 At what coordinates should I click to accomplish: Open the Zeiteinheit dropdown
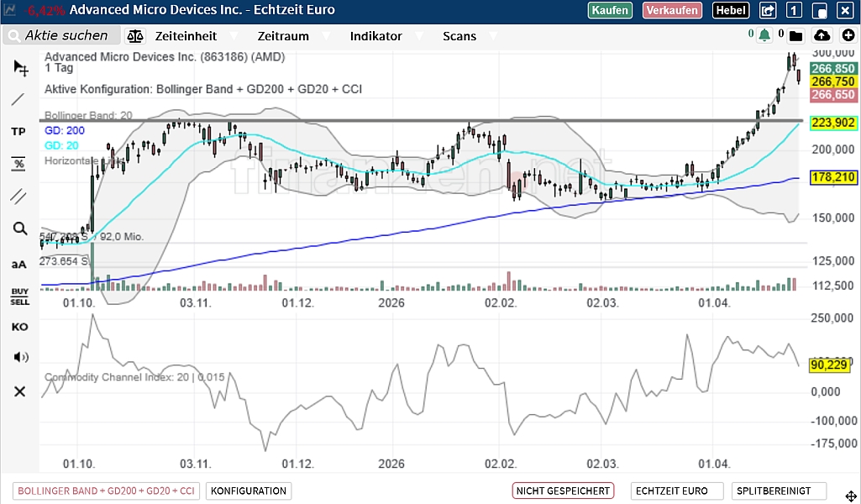coord(186,36)
